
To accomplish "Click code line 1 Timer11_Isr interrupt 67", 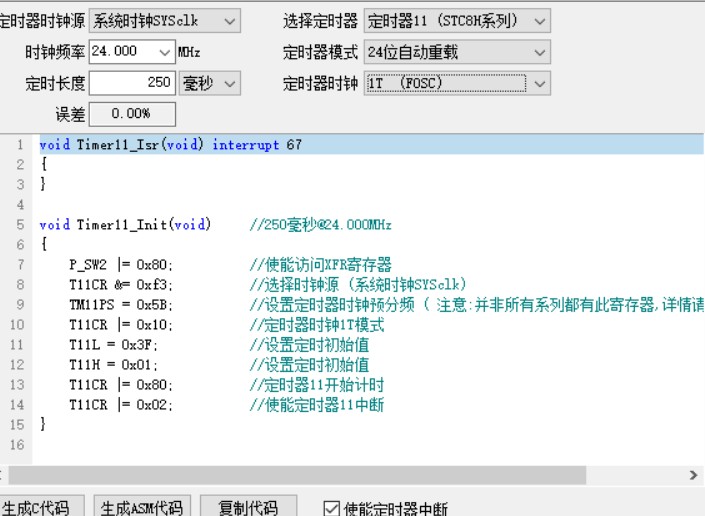I will pyautogui.click(x=371, y=145).
